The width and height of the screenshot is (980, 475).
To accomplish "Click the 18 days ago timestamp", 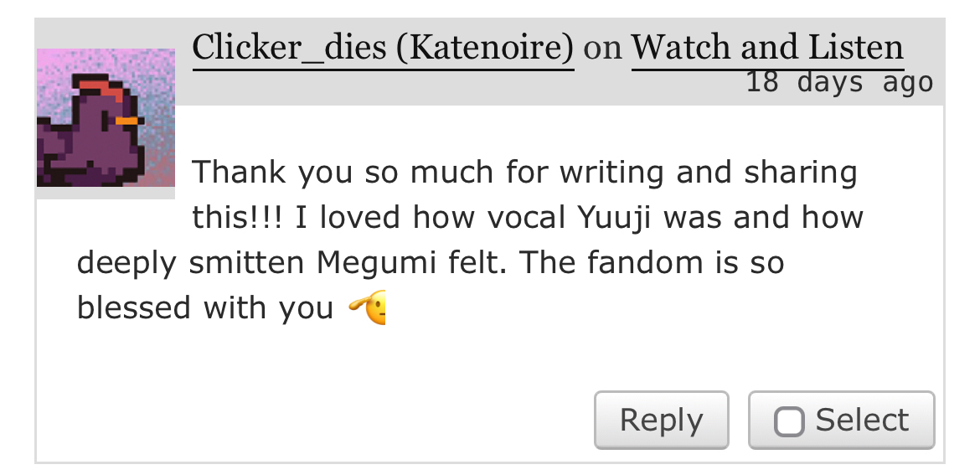I will pyautogui.click(x=838, y=82).
